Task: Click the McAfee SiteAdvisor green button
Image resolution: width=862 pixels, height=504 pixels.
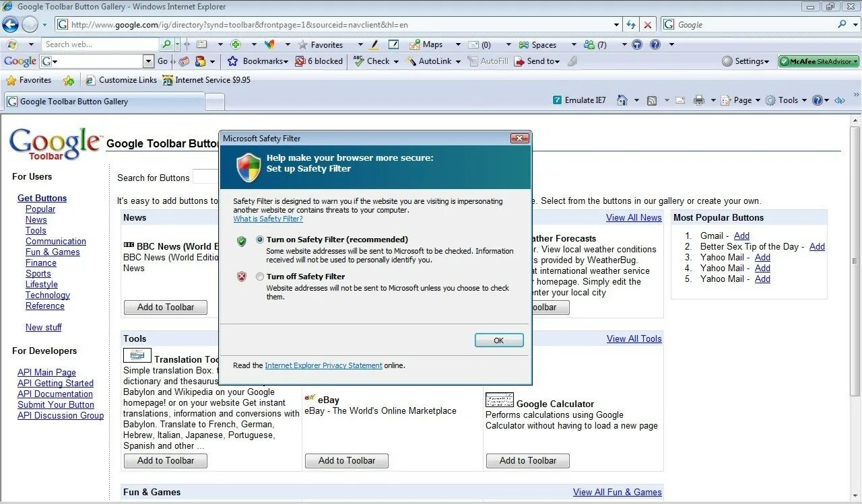Action: [819, 61]
